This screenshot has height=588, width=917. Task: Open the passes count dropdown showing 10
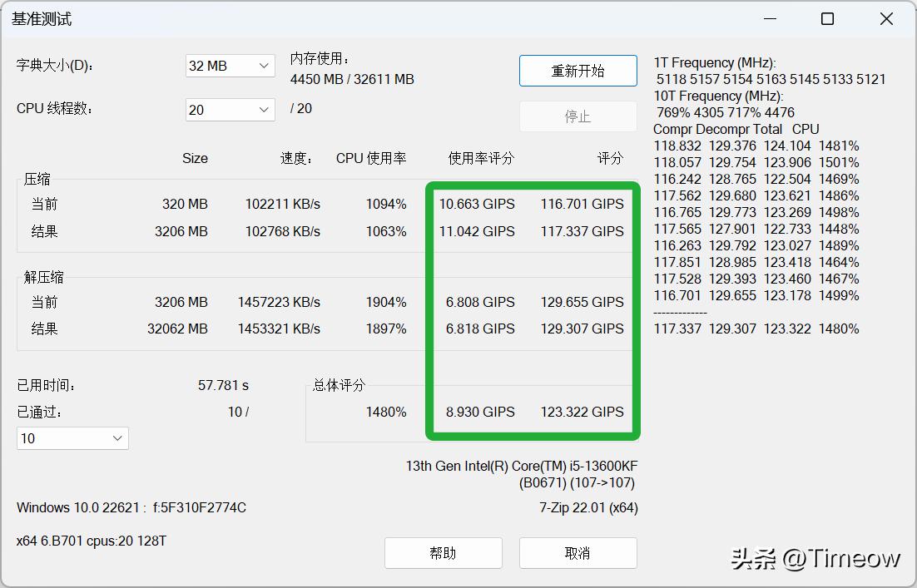click(x=72, y=437)
